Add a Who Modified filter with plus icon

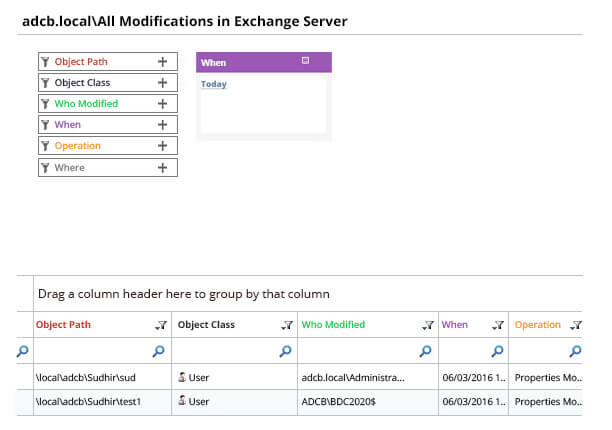pyautogui.click(x=162, y=104)
